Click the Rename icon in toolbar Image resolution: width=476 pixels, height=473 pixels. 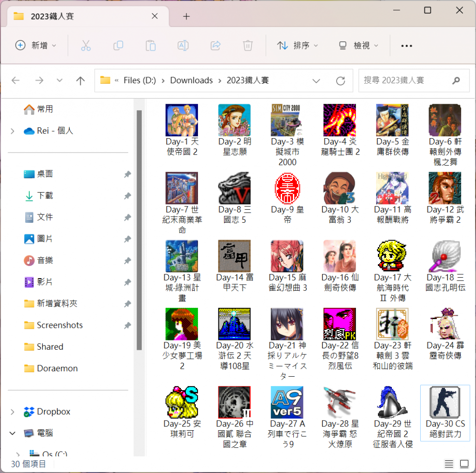[x=183, y=46]
